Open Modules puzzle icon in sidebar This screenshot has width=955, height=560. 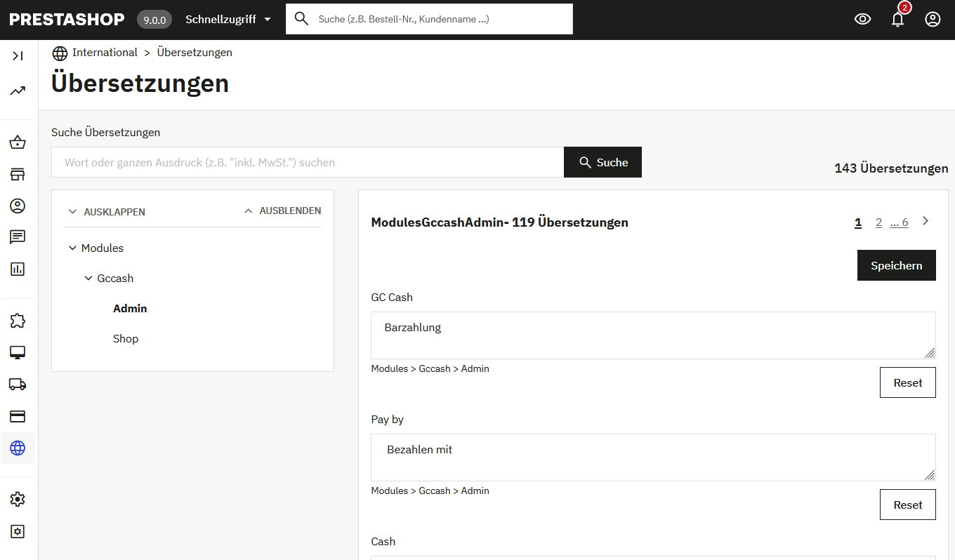[18, 321]
